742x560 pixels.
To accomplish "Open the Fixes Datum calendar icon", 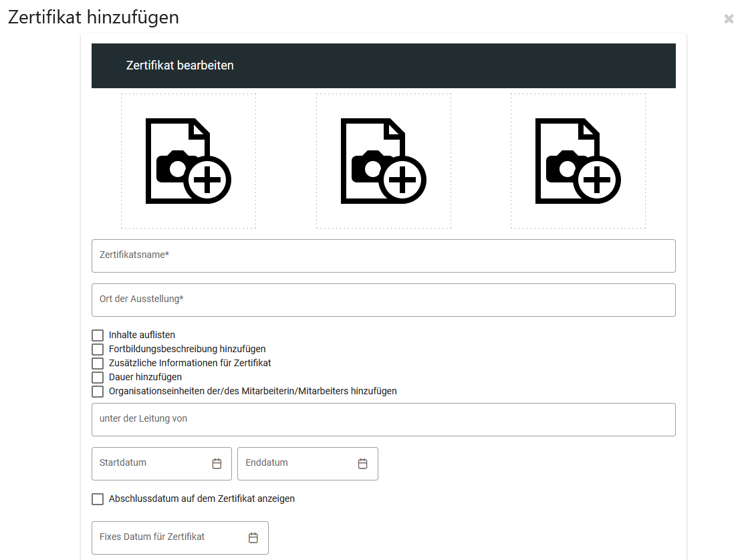I will [x=253, y=538].
